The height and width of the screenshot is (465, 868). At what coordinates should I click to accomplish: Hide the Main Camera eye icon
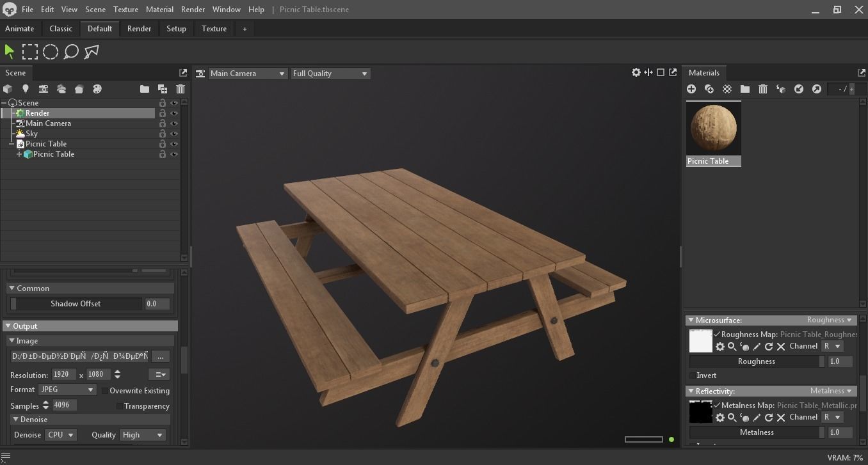click(x=174, y=123)
